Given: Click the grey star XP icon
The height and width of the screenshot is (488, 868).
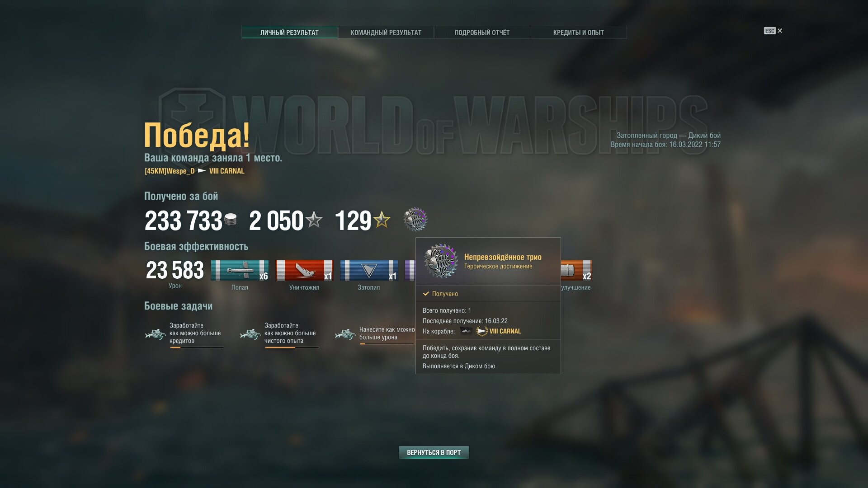Looking at the screenshot, I should pyautogui.click(x=314, y=220).
